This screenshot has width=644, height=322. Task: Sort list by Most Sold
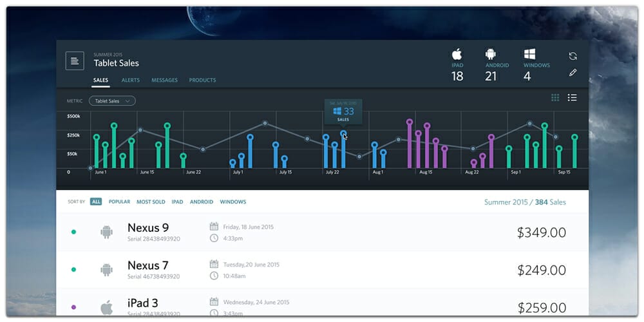(151, 202)
